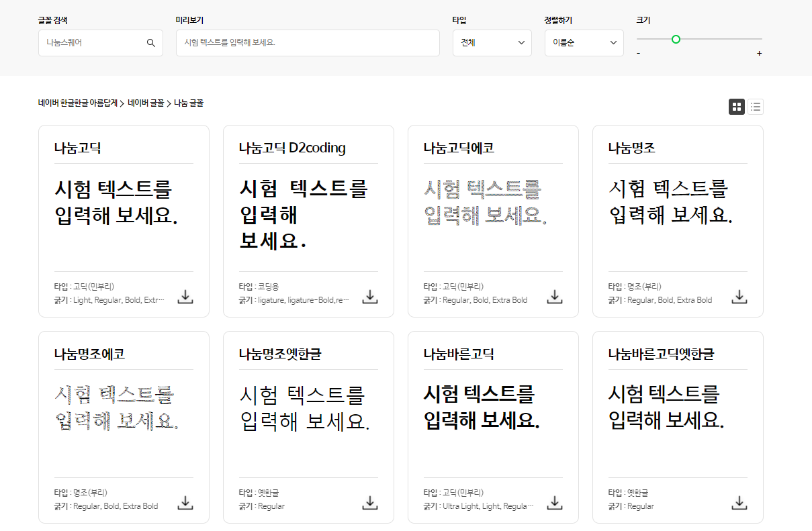Screen dimensions: 812x531
Task: Click the 나눔바른고딕 preview sample text
Action: pyautogui.click(x=482, y=408)
